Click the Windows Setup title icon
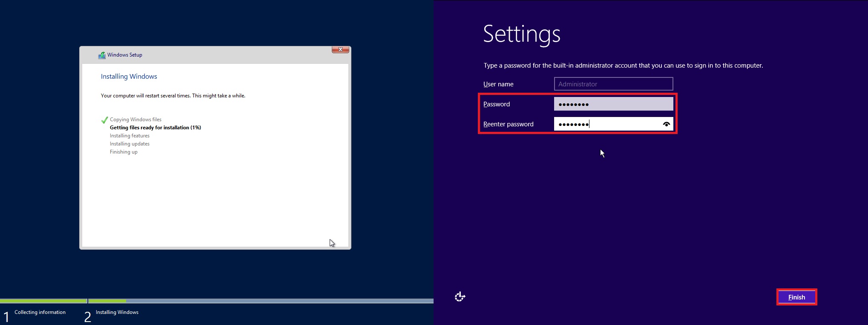Viewport: 868px width, 325px height. click(x=102, y=55)
